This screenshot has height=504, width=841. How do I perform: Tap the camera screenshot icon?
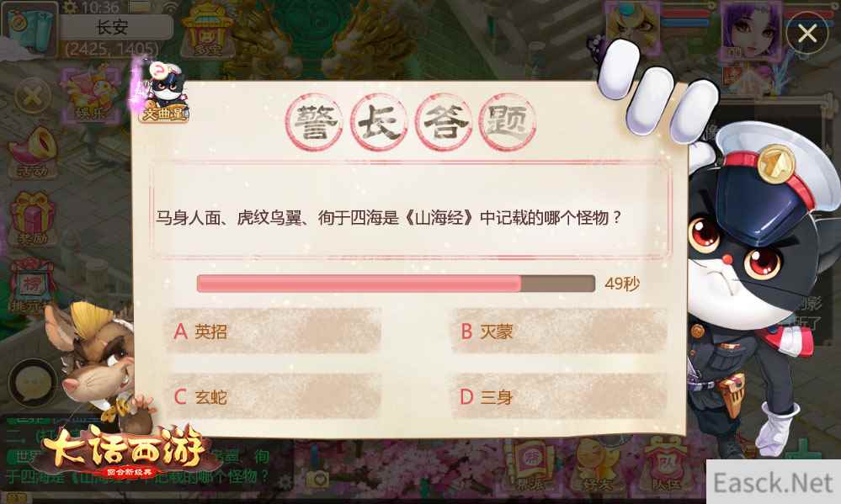pyautogui.click(x=318, y=478)
